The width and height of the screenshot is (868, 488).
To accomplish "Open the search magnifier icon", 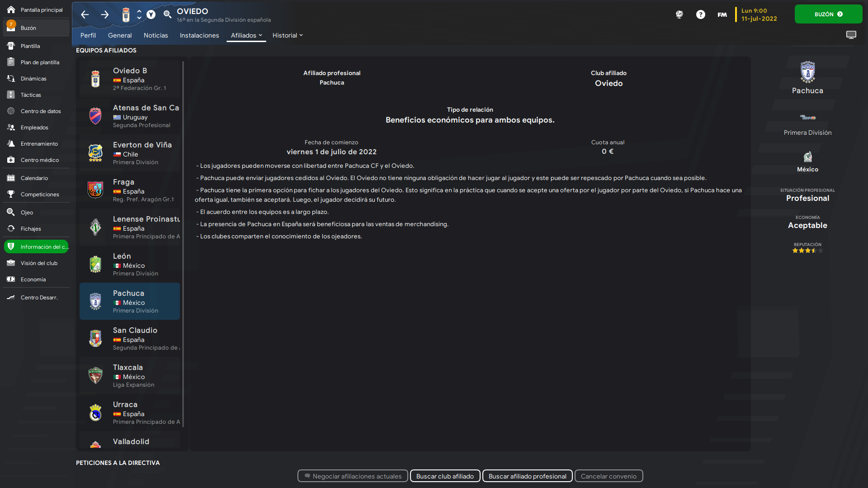I will pyautogui.click(x=167, y=14).
